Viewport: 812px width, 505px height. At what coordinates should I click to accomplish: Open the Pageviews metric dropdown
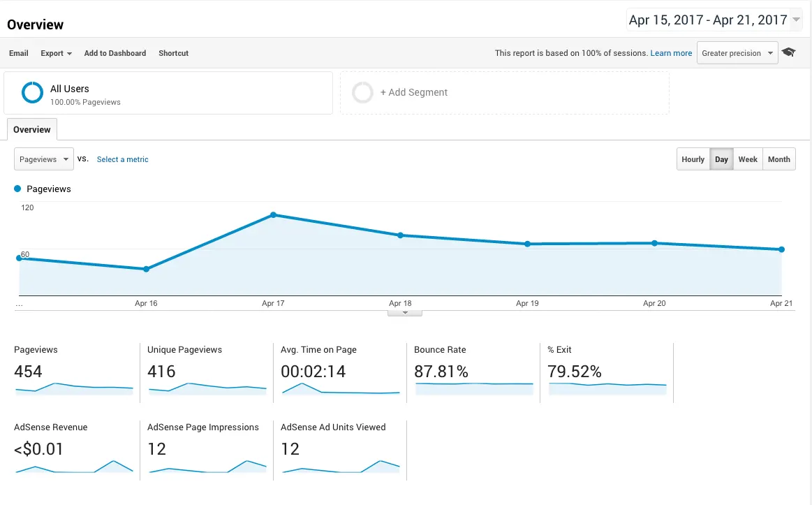coord(43,159)
